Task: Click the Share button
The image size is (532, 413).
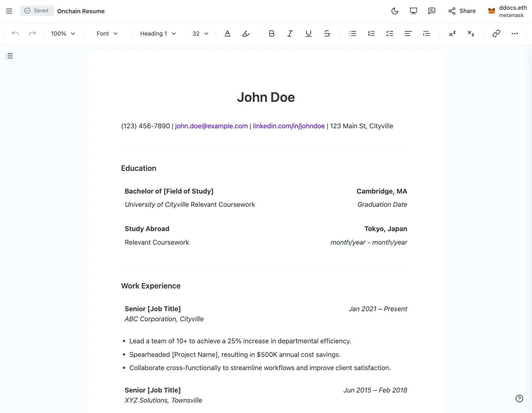Action: tap(461, 11)
